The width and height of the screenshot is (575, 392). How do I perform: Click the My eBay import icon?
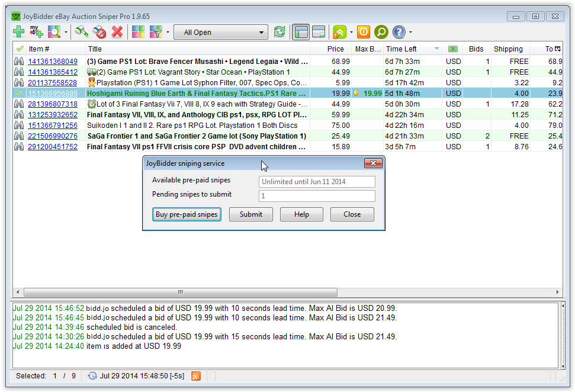(x=37, y=32)
